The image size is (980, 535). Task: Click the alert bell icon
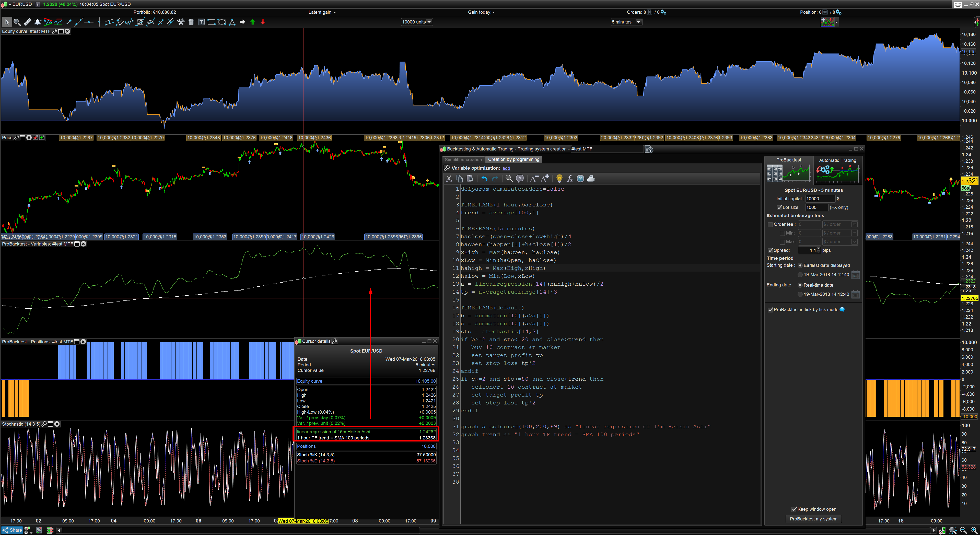point(37,22)
